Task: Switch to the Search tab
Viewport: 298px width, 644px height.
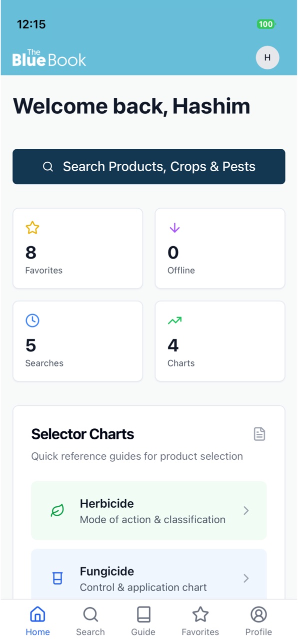Action: coord(90,622)
